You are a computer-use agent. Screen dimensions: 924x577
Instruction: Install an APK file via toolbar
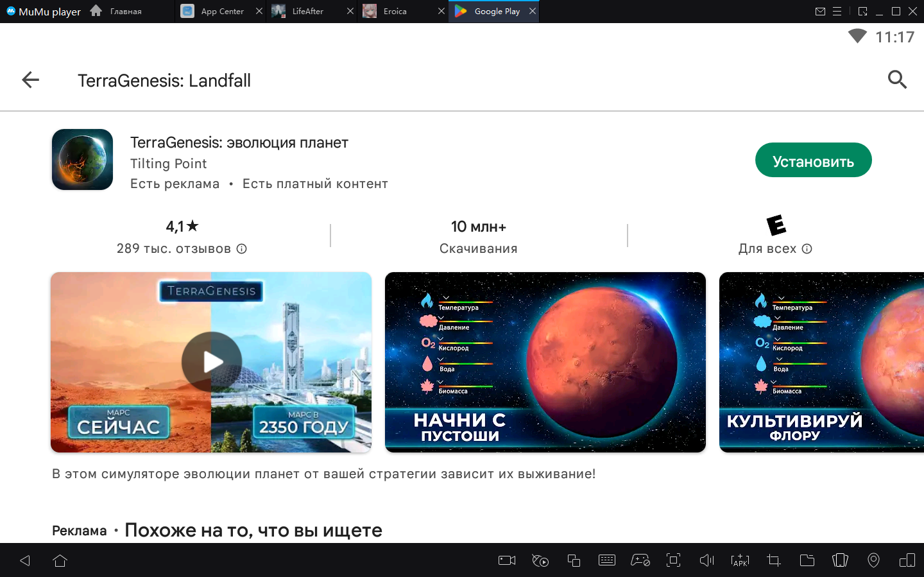click(740, 560)
